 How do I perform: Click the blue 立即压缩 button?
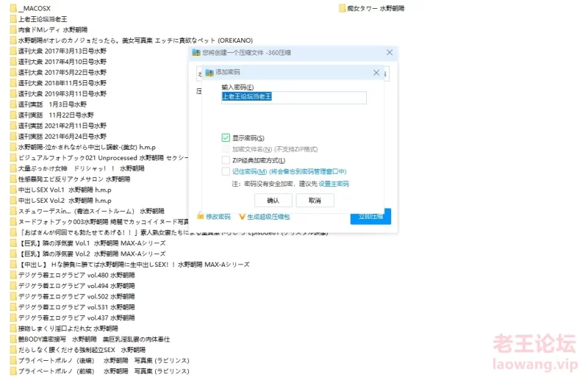370,217
